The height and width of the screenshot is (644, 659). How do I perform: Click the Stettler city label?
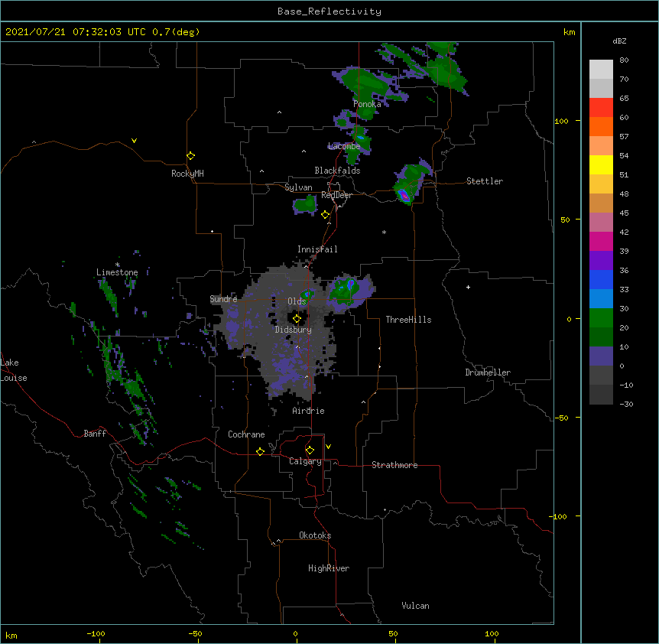point(485,181)
